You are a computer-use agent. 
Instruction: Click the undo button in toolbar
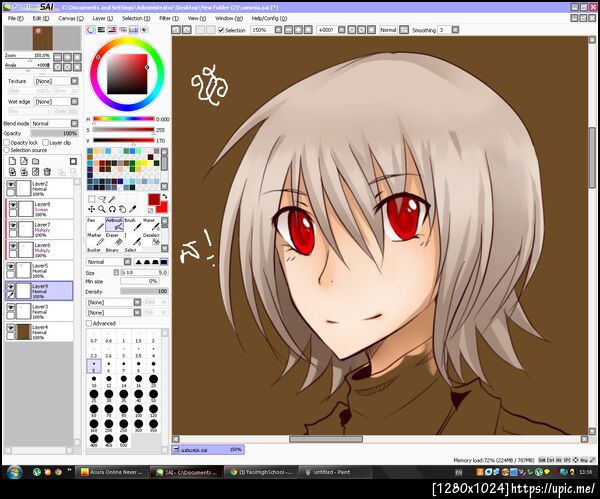(x=176, y=30)
